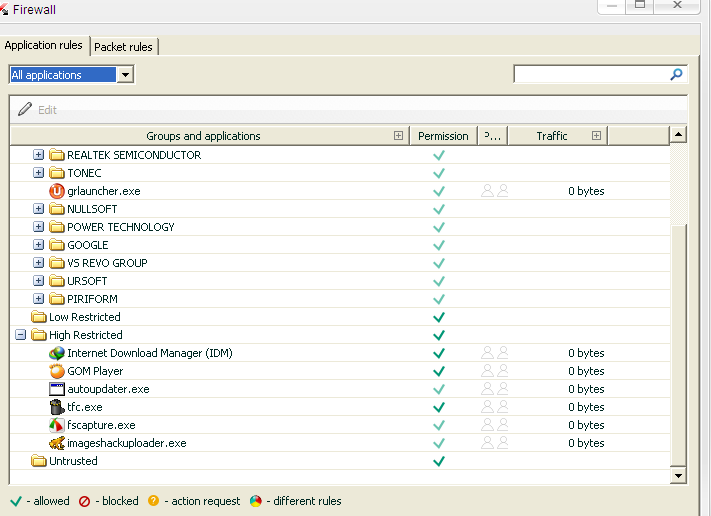Click the Traffic column header
The width and height of the screenshot is (711, 516).
557,136
